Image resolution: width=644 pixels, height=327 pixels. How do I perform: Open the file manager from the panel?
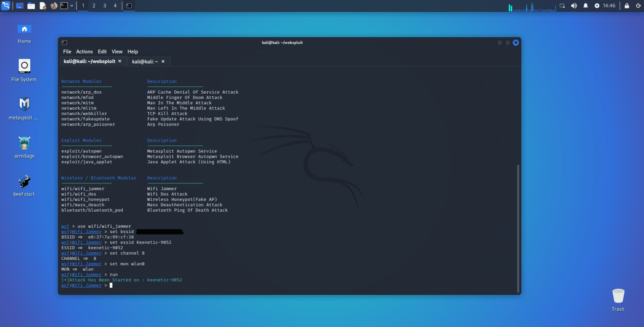(x=31, y=6)
